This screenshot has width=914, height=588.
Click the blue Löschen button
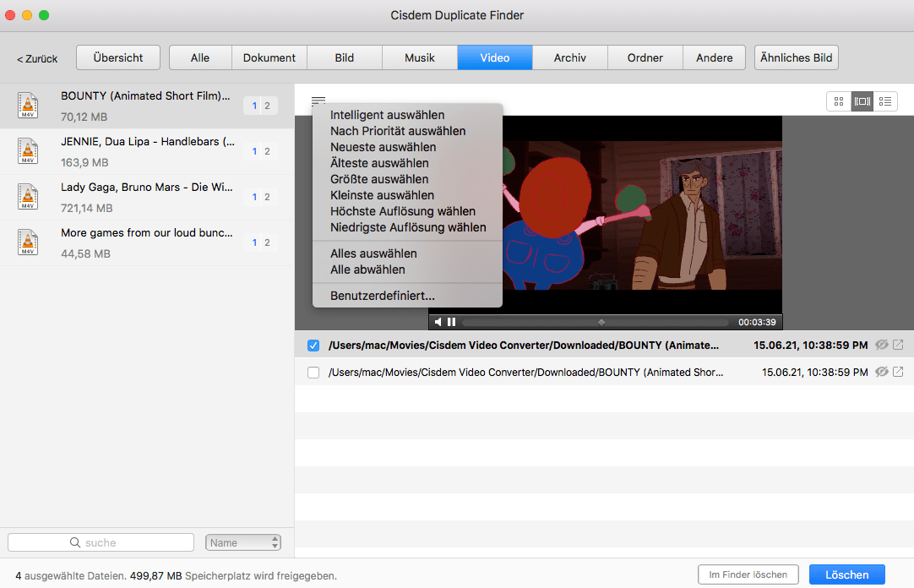click(846, 574)
